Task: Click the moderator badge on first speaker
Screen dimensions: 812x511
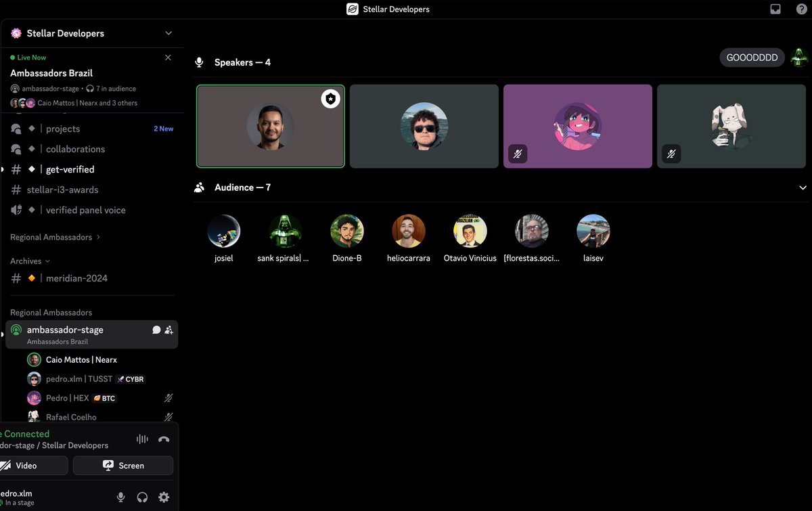Action: [x=330, y=99]
